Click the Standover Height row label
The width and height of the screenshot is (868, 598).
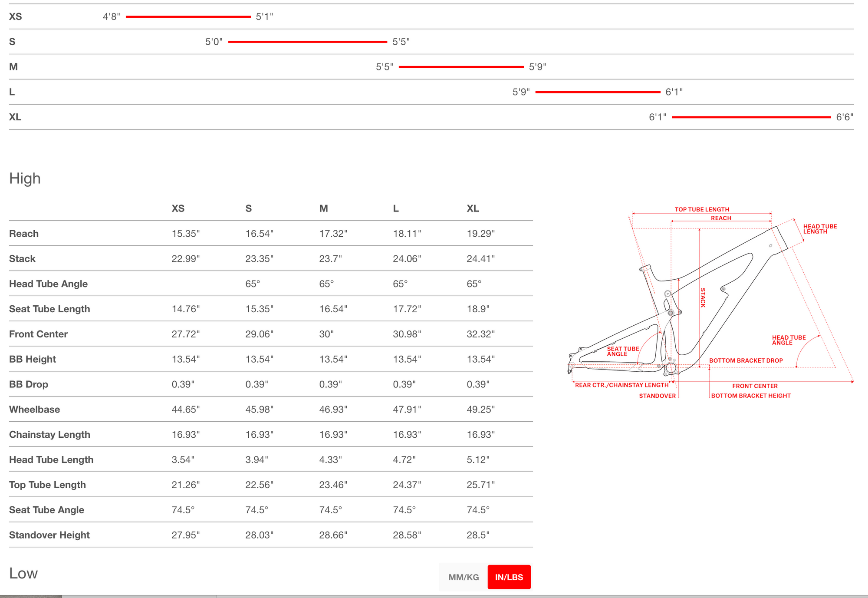click(49, 535)
